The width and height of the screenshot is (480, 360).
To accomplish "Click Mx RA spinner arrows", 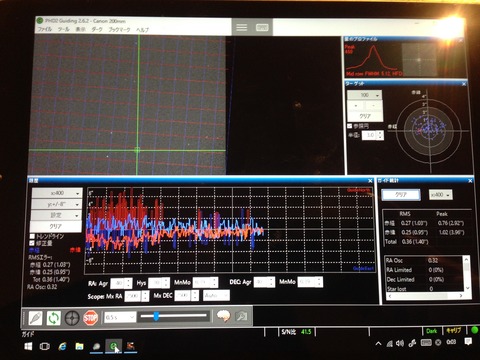I will click(145, 296).
